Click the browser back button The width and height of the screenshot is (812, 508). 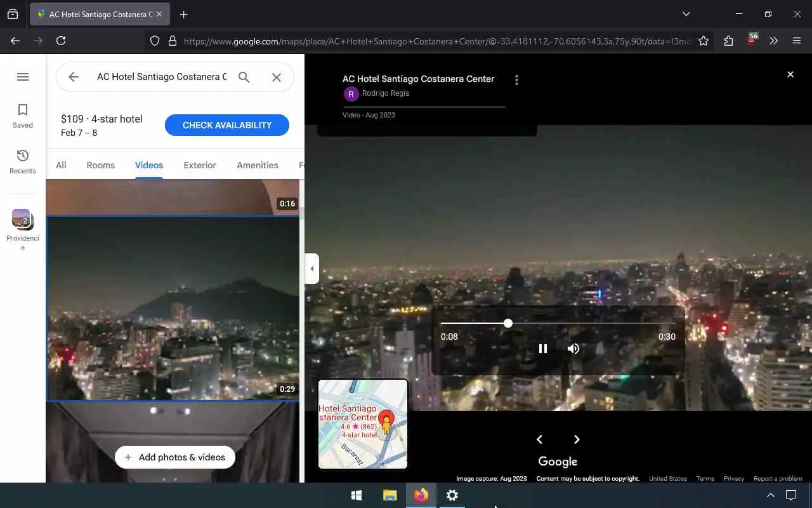coord(15,41)
